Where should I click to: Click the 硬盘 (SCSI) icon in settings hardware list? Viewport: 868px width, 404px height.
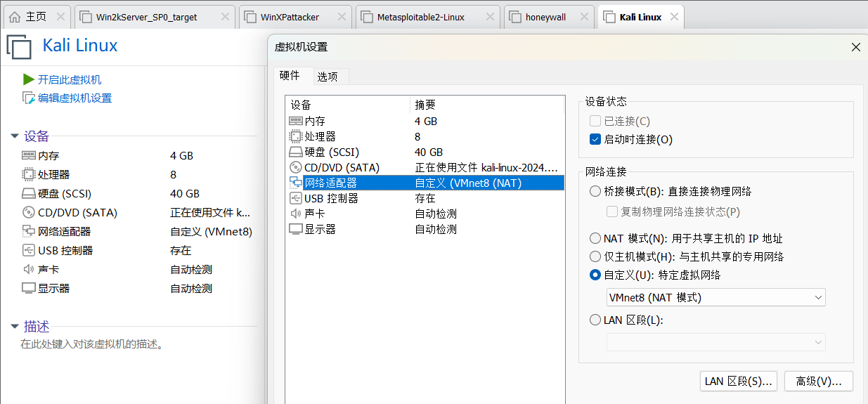click(295, 152)
